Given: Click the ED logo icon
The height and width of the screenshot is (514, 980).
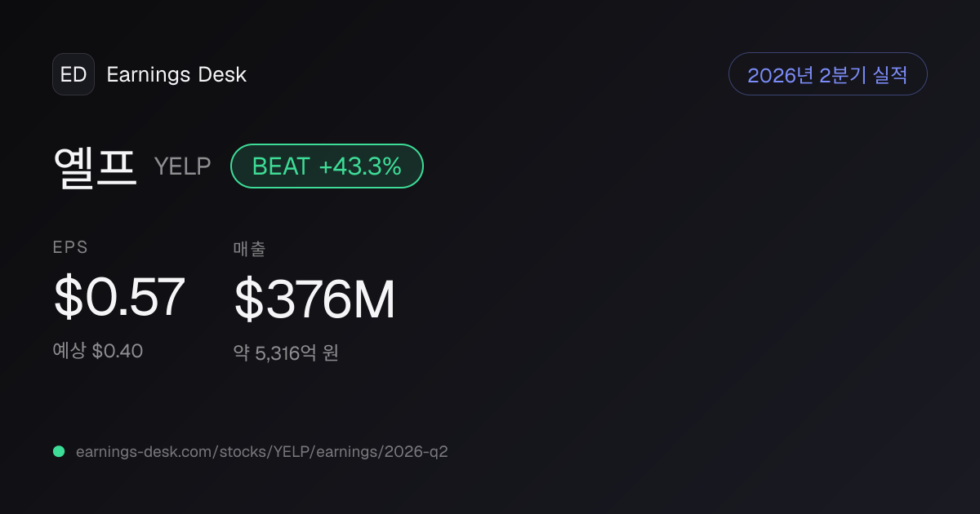Looking at the screenshot, I should [x=73, y=74].
